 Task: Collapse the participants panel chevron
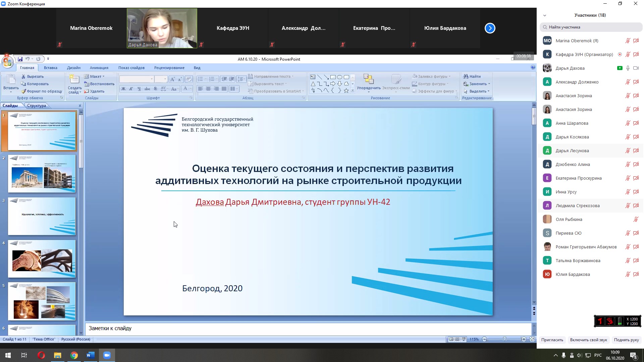click(x=545, y=15)
